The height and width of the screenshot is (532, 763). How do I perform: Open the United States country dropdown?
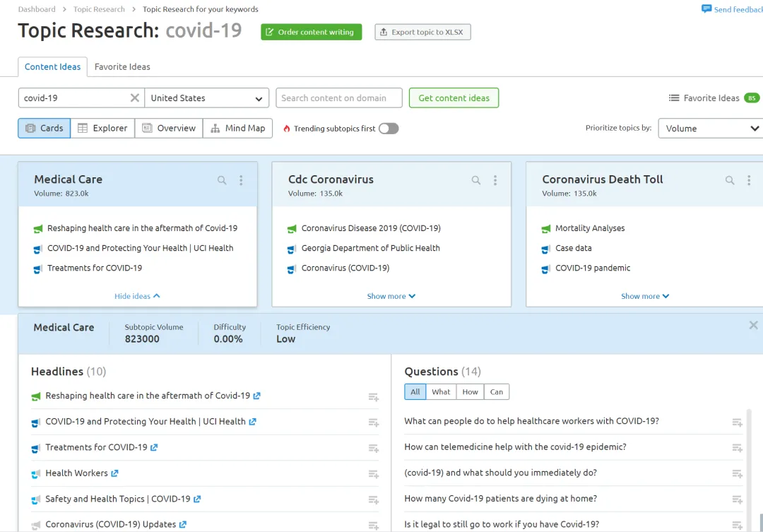pos(207,97)
